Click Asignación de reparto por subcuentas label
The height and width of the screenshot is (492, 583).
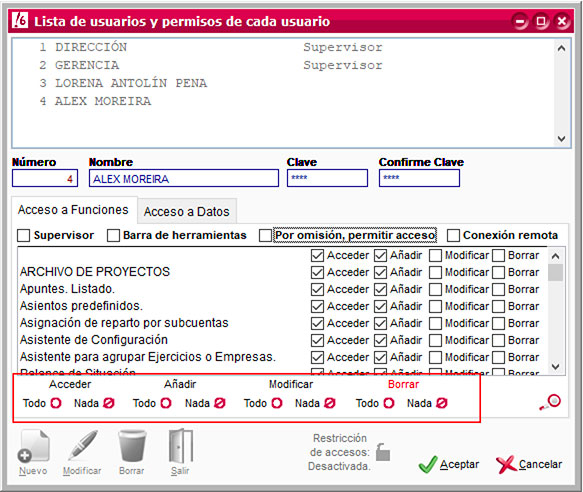pyautogui.click(x=124, y=322)
